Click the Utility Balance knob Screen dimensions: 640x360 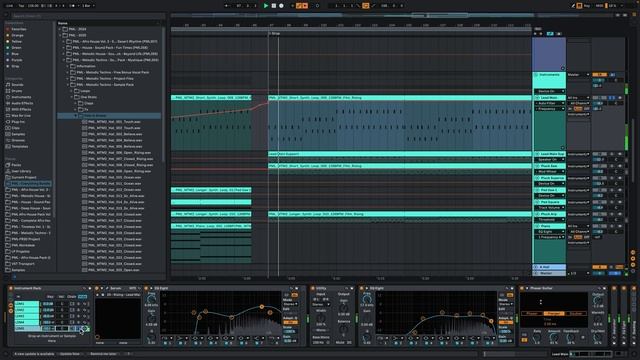[344, 330]
